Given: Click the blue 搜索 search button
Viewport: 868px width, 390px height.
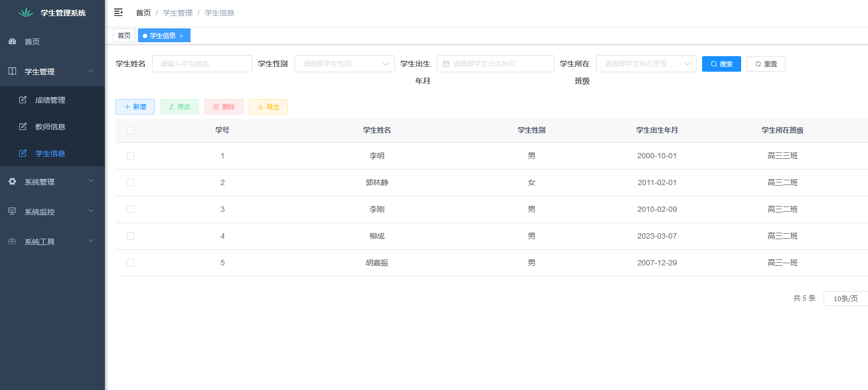Looking at the screenshot, I should 721,64.
